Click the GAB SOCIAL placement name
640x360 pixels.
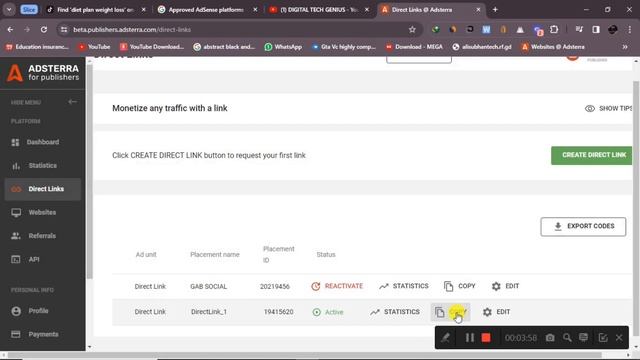pos(208,287)
